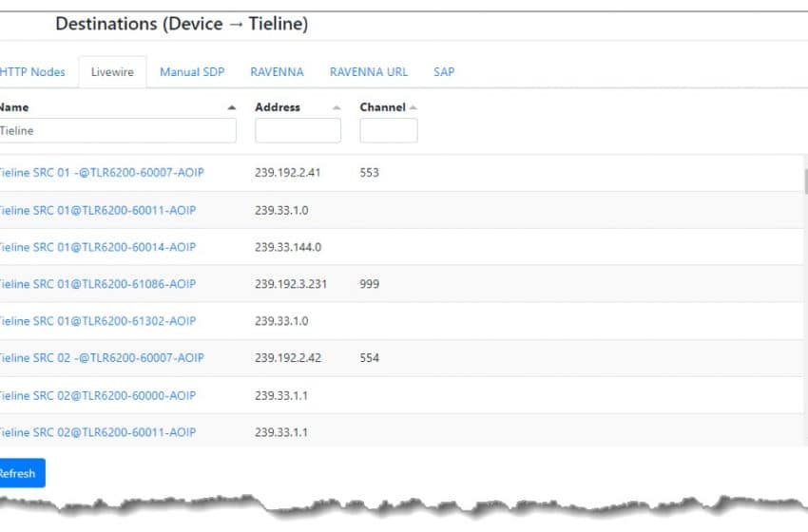Choose Tieline SRC 01@TLR6200-60014-AOIP source
This screenshot has width=808, height=532.
tap(98, 247)
